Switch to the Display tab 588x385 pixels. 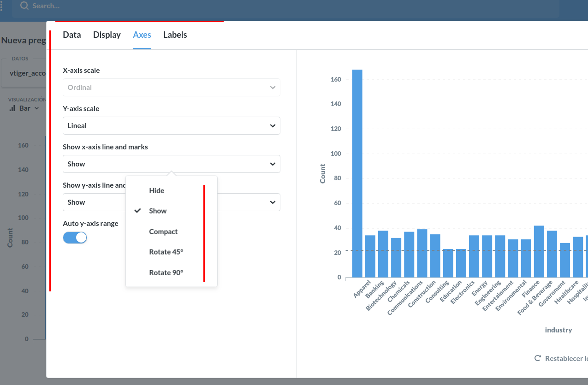(x=107, y=35)
